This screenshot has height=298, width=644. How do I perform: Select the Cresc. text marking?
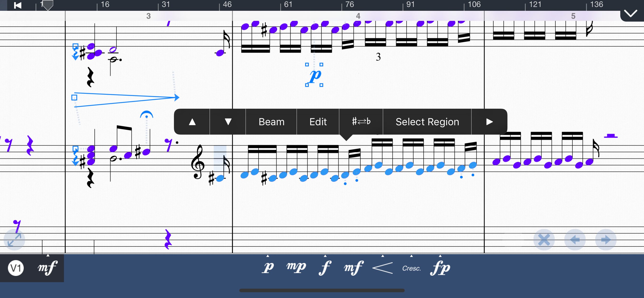point(412,268)
